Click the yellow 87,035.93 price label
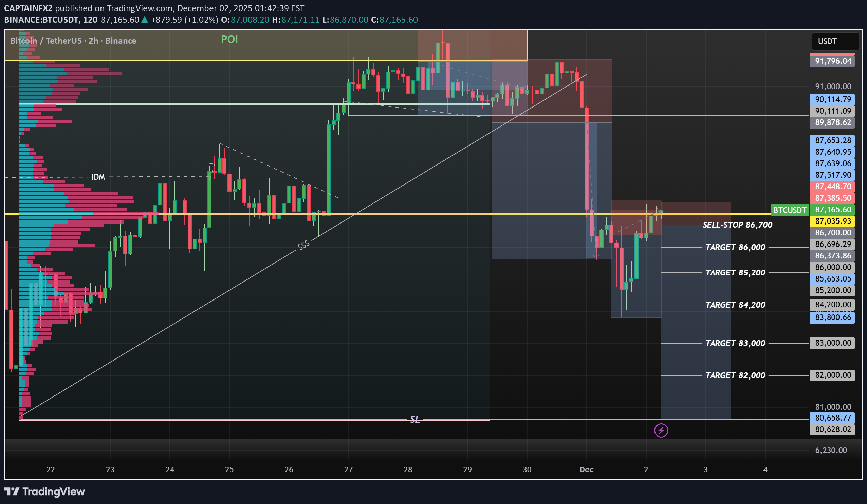 (832, 221)
